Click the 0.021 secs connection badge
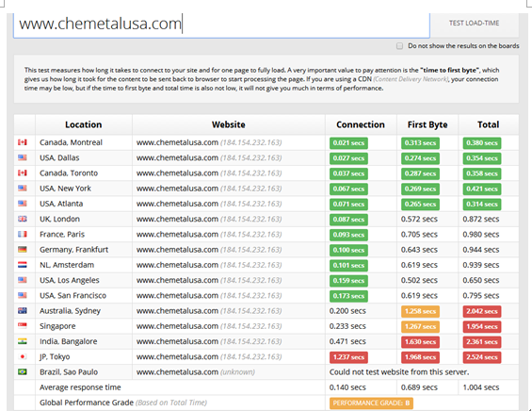532x411 pixels. pos(348,143)
